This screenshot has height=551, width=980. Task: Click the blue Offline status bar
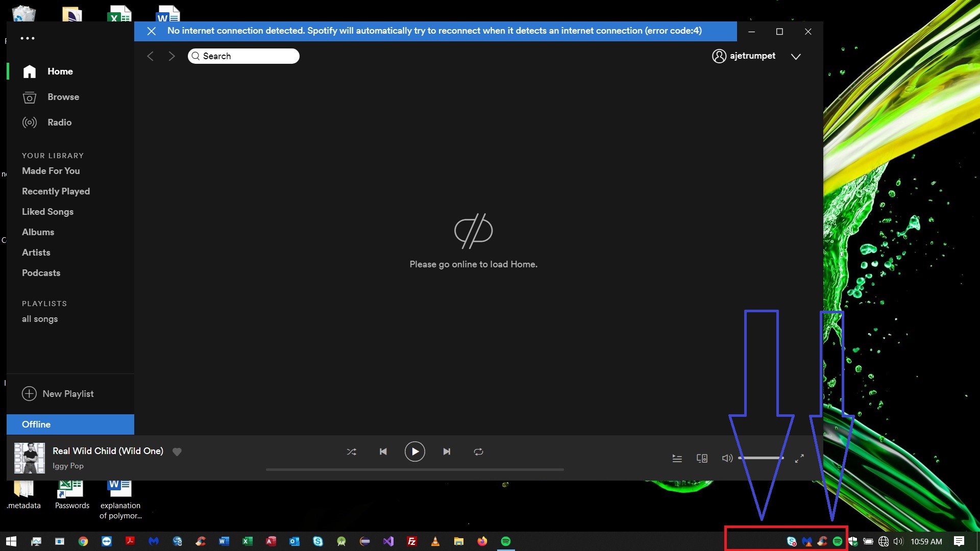[70, 424]
